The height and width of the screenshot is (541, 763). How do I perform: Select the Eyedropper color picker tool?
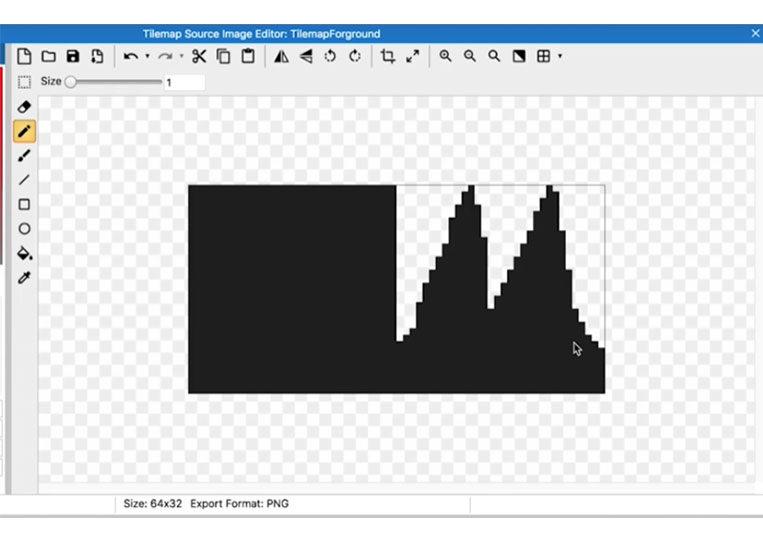click(24, 278)
